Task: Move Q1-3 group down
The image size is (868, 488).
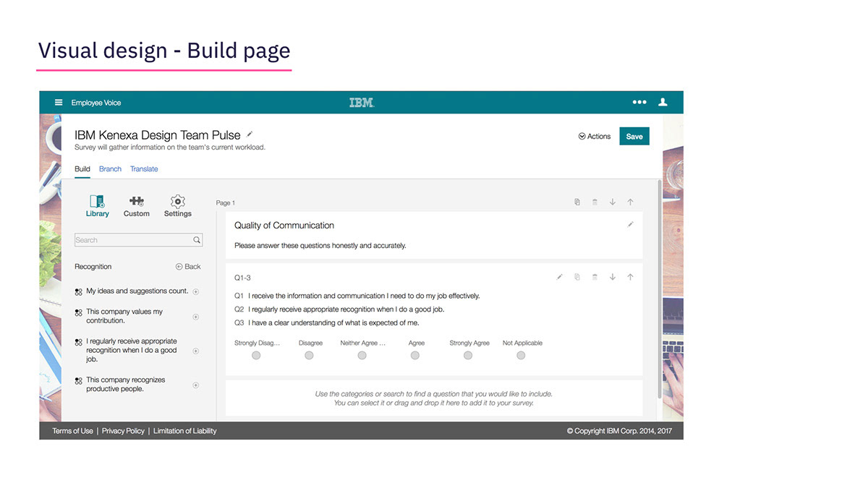Action: tap(613, 277)
